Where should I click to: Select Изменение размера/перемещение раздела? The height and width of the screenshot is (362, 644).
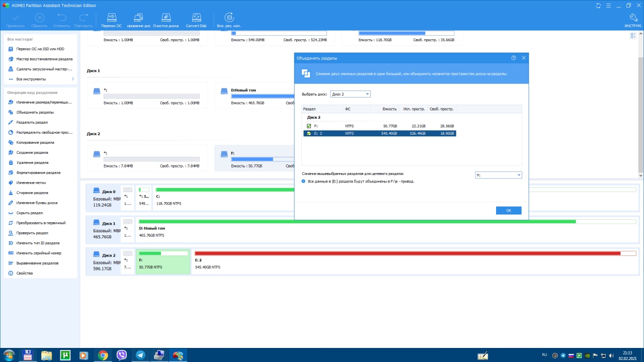tap(40, 102)
